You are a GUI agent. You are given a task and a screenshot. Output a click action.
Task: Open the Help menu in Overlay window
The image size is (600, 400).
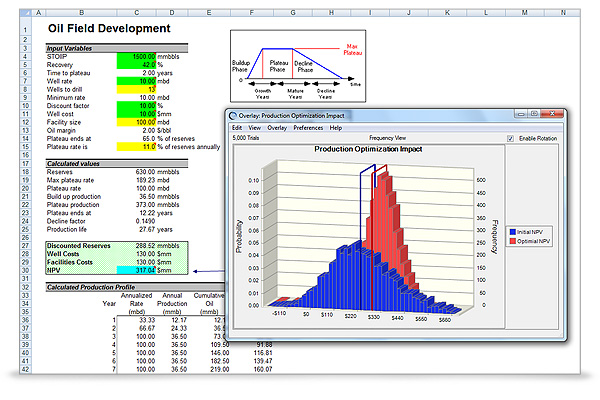coord(336,128)
